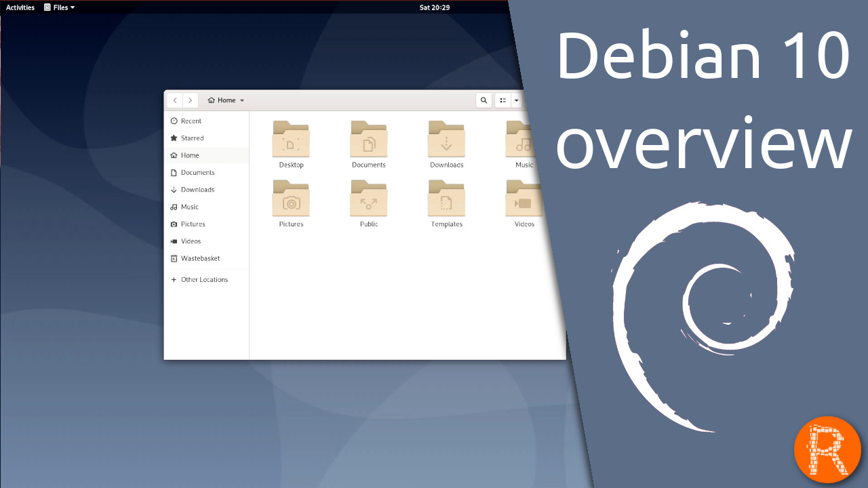Open the Home path dropdown
The width and height of the screenshot is (868, 488).
point(226,100)
